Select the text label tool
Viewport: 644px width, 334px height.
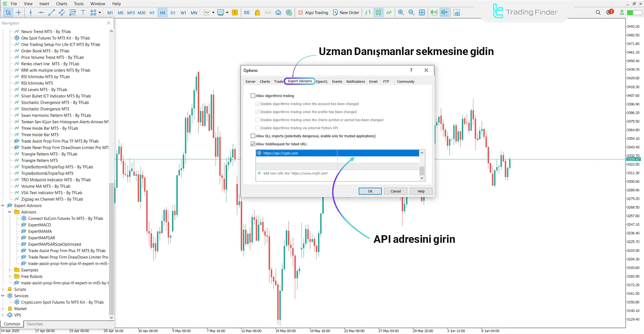coord(83,12)
